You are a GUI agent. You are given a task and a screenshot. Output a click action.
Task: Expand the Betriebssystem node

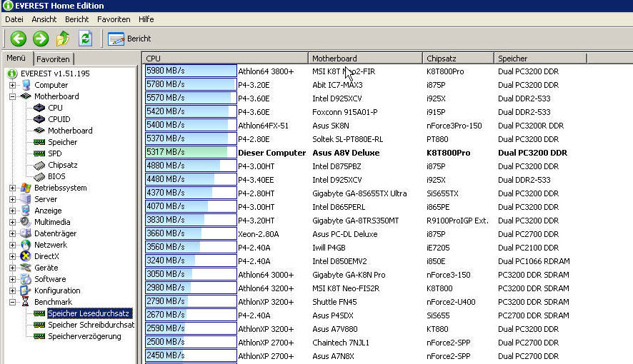(13, 188)
